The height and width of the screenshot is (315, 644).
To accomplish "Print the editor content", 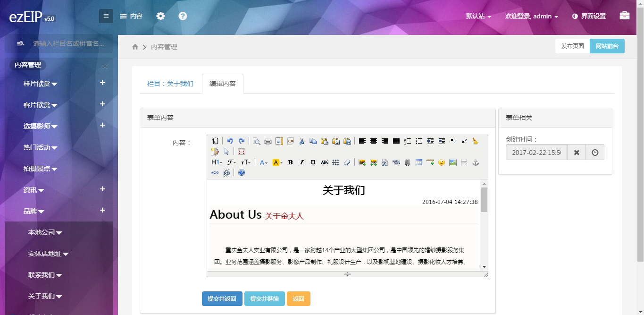I will 268,141.
